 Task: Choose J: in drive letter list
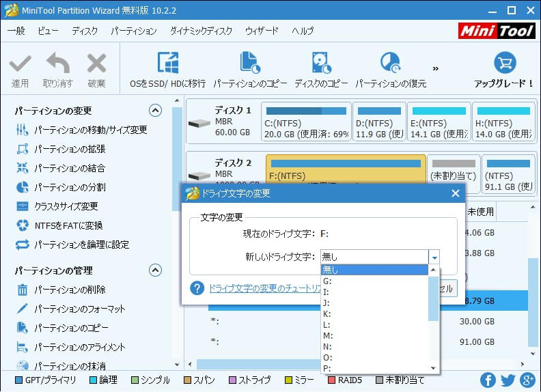point(374,303)
